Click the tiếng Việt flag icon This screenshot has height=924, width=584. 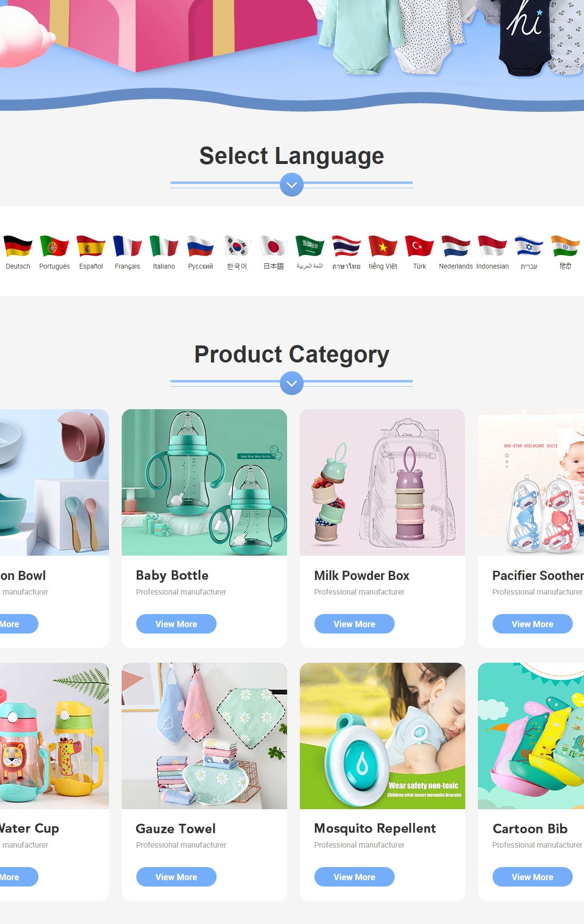point(383,246)
